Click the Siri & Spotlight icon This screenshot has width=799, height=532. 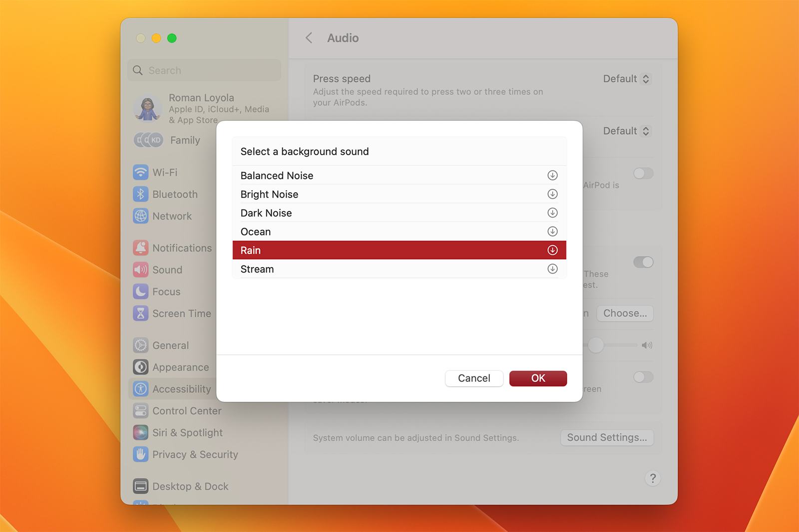pyautogui.click(x=141, y=433)
